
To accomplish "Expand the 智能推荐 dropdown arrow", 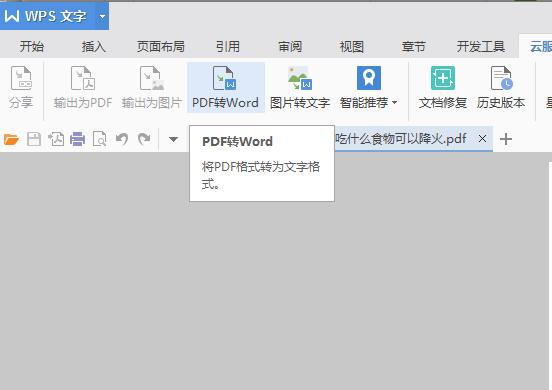I will [x=395, y=102].
